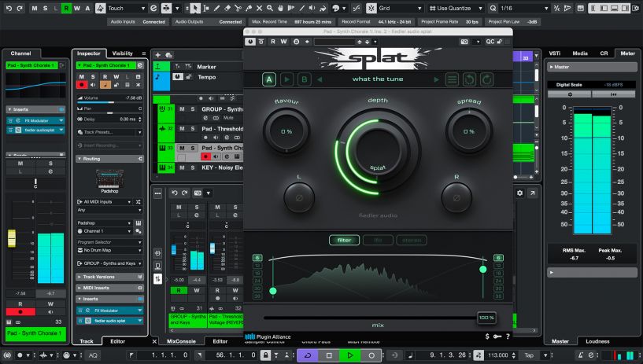Select the Zoom magnifier tool
The image size is (643, 364).
[270, 8]
